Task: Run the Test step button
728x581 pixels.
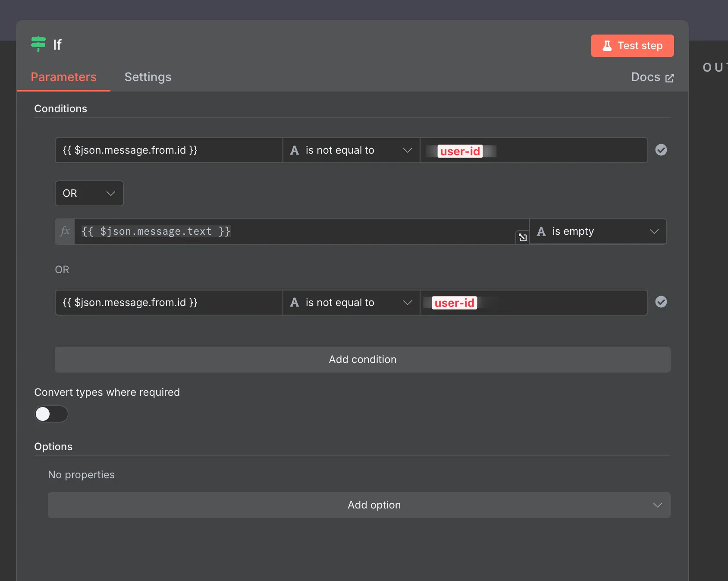Action: coord(632,46)
